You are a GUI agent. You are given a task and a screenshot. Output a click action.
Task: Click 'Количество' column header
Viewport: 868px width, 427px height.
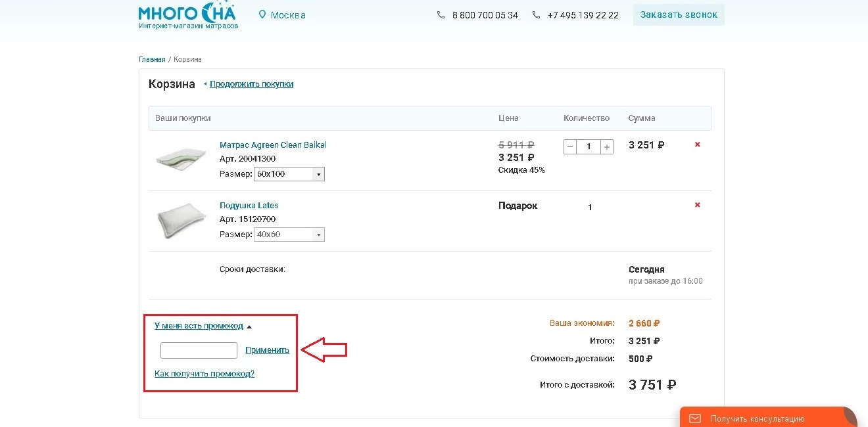pyautogui.click(x=587, y=118)
